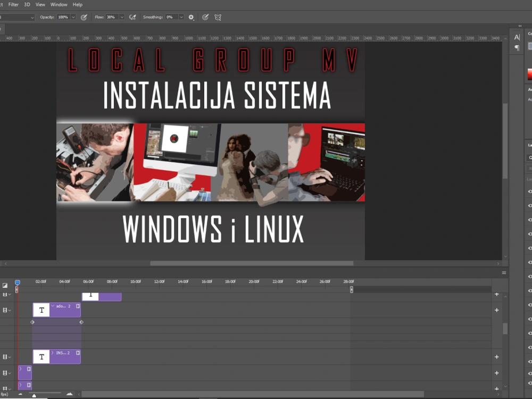This screenshot has width=532, height=399.
Task: Collapse panels with the double-arrow icon
Action: click(520, 26)
